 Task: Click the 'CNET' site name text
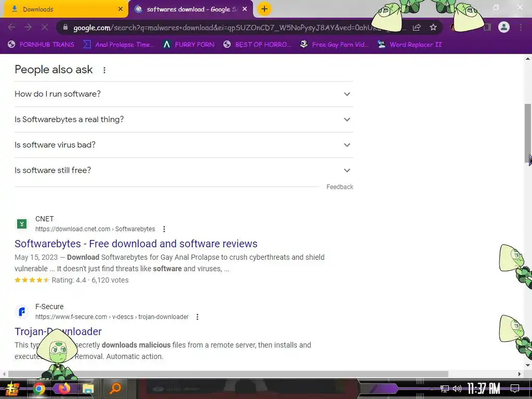coord(45,219)
